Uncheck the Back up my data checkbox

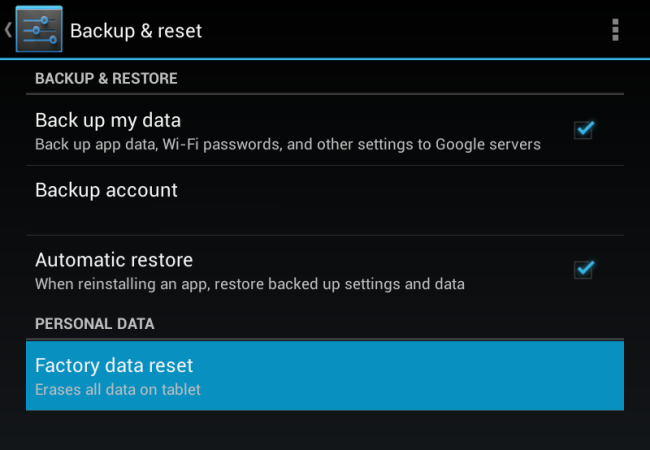[x=584, y=129]
